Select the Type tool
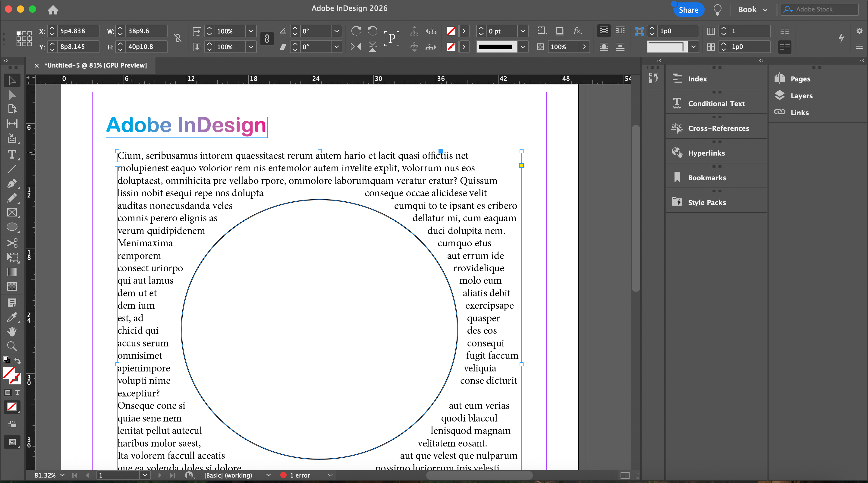Viewport: 868px width, 483px height. point(12,154)
